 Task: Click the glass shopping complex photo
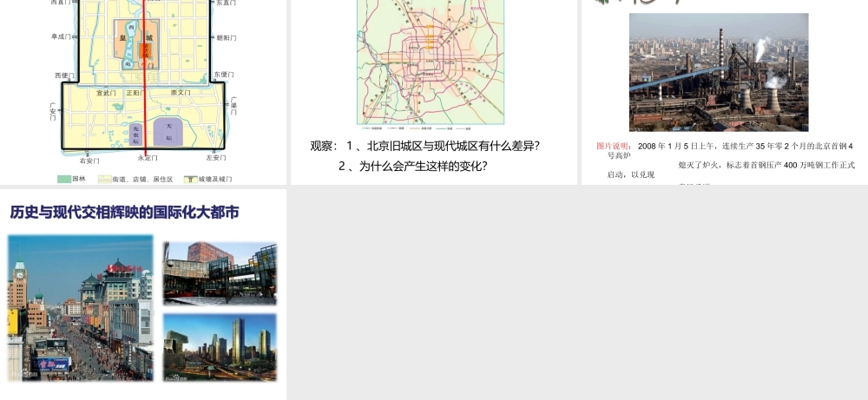click(220, 272)
